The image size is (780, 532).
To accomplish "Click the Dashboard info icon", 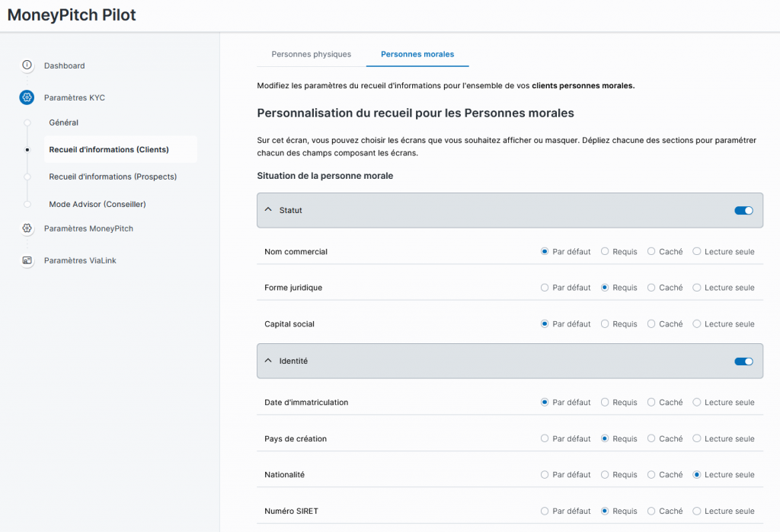I will (x=27, y=65).
